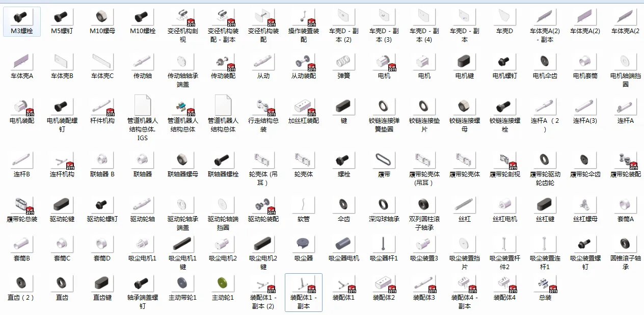Click the file name 传动轴轴承端盖

[183, 80]
